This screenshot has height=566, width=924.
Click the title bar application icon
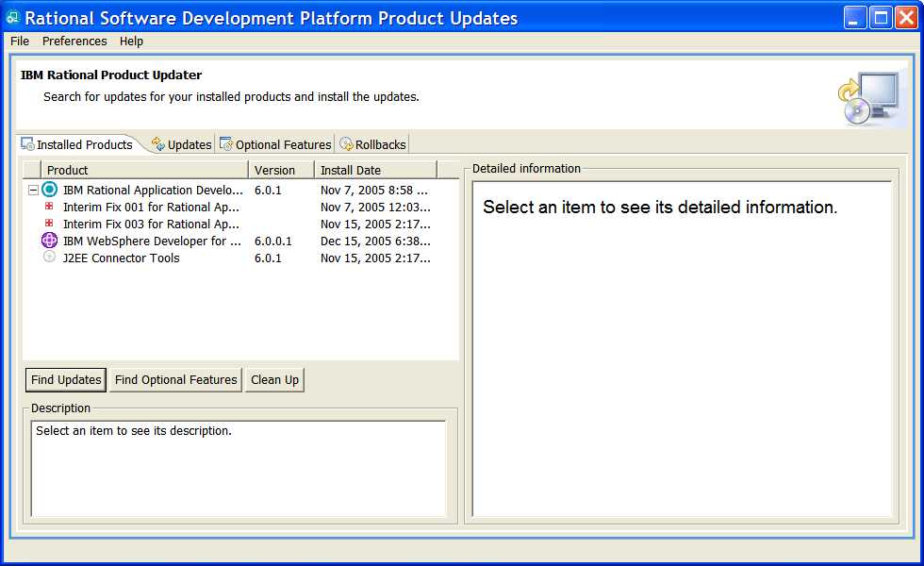pos(13,18)
